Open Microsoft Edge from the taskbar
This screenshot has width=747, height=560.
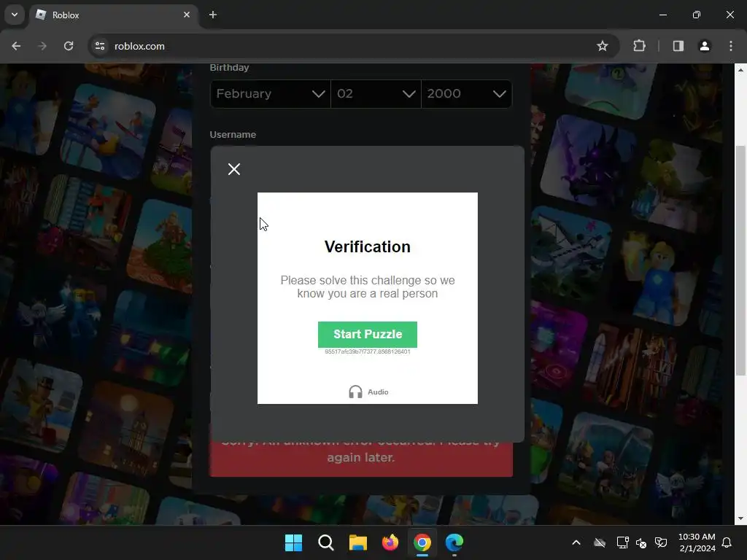pyautogui.click(x=454, y=542)
